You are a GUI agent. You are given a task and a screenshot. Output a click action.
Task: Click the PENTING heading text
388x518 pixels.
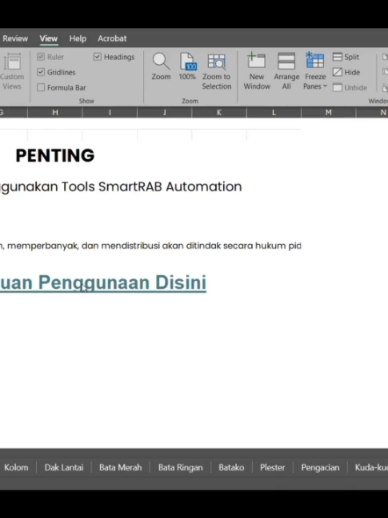pos(55,156)
